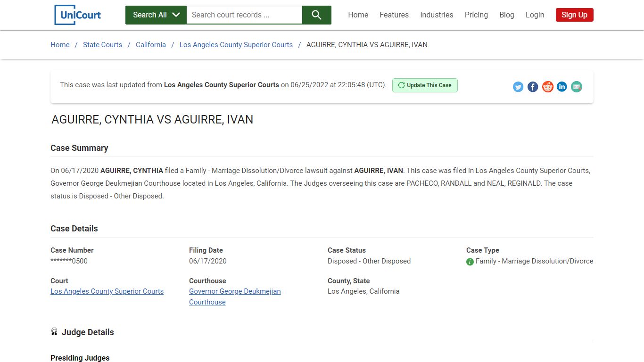This screenshot has height=362, width=644.
Task: Share case on Reddit icon
Action: pos(547,87)
